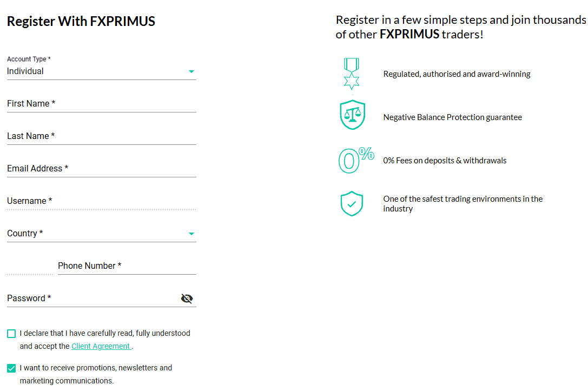The width and height of the screenshot is (588, 391).
Task: Uncheck the promotions and newsletters checkbox
Action: click(x=11, y=368)
